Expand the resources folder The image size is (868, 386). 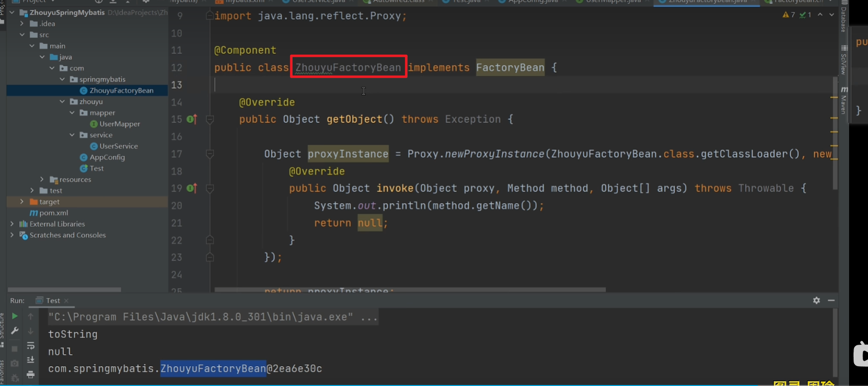pos(42,180)
